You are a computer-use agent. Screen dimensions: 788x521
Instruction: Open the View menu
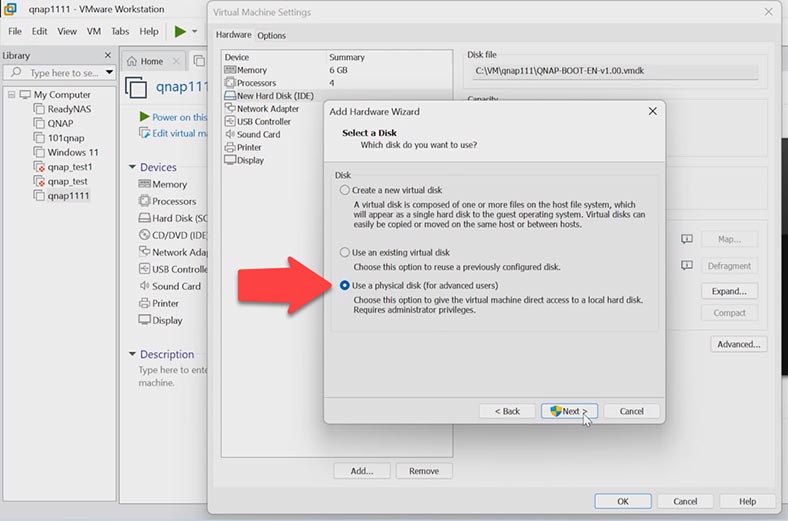[67, 31]
